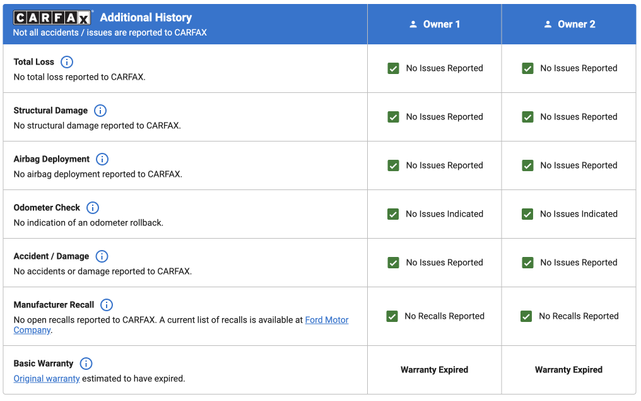Click Owner 2 Manufacturer Recall green checkmark
Viewport: 641px width, 401px height.
[x=526, y=316]
